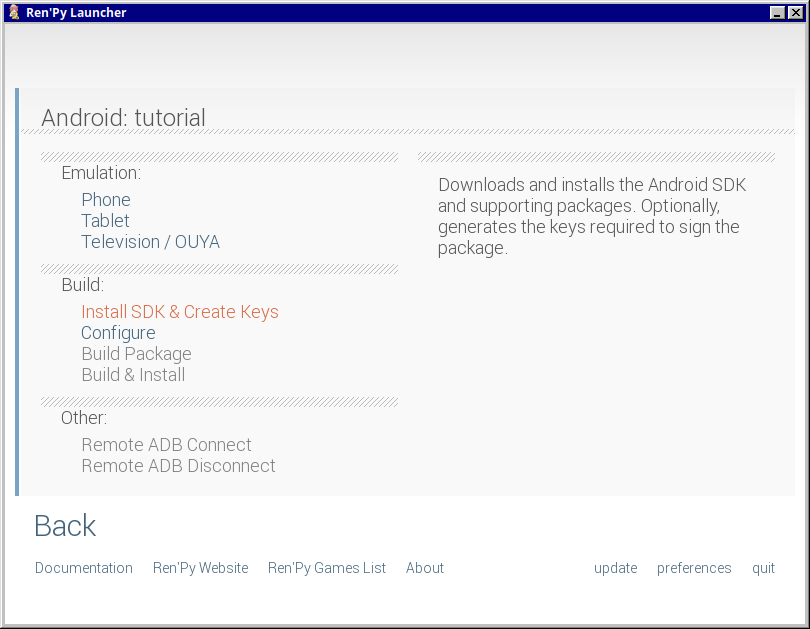Go Back to the main launcher

coord(65,526)
